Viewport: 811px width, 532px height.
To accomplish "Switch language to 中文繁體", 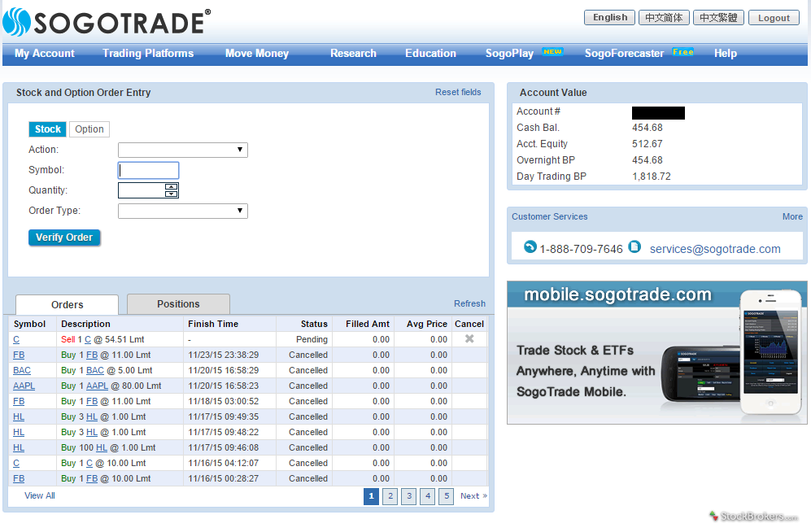I will [x=718, y=18].
